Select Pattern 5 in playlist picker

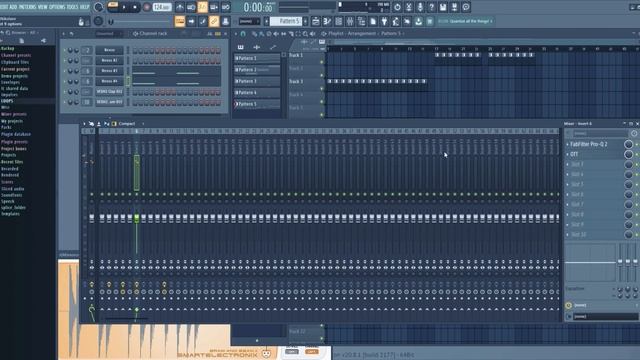(257, 104)
